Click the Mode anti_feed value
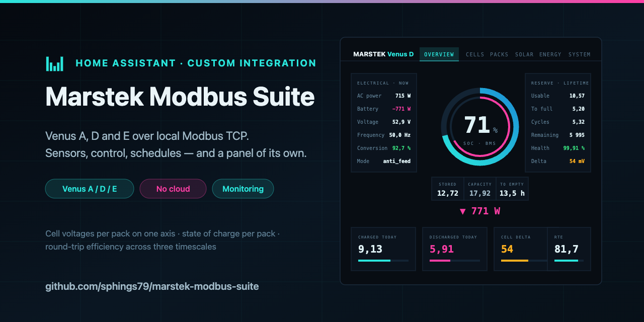This screenshot has height=322, width=644. tap(397, 161)
